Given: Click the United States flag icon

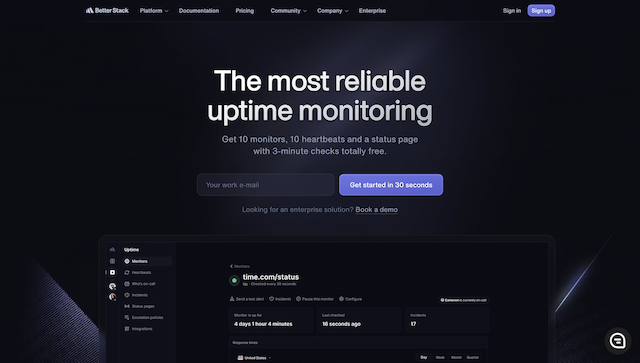Looking at the screenshot, I should point(240,358).
